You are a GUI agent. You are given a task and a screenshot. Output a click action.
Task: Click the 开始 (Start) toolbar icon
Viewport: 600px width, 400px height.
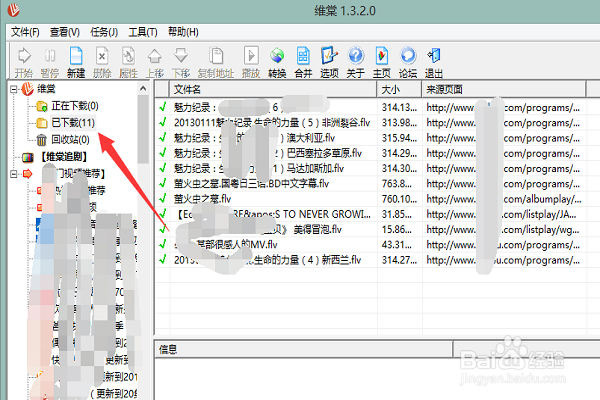pyautogui.click(x=24, y=62)
